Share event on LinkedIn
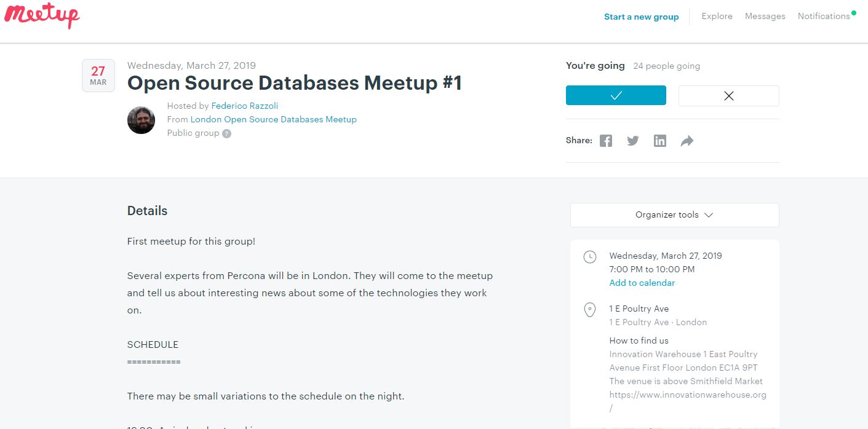Viewport: 868px width, 429px height. [660, 141]
